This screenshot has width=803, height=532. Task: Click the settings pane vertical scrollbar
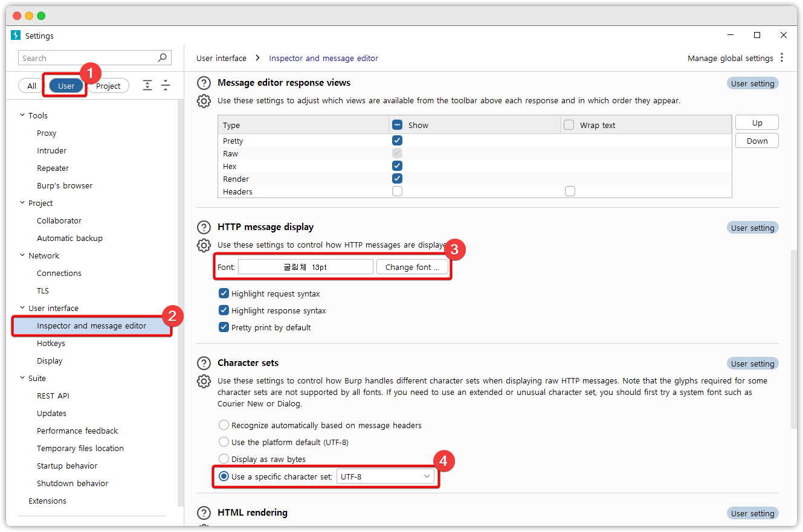point(793,339)
